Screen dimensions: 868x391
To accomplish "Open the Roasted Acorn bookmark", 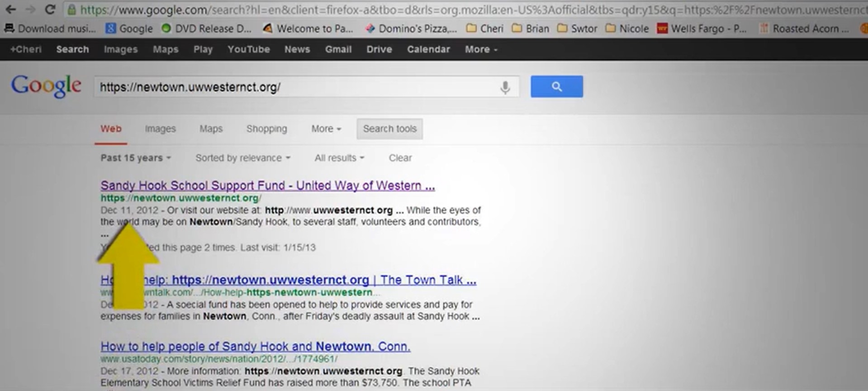I will [x=805, y=29].
